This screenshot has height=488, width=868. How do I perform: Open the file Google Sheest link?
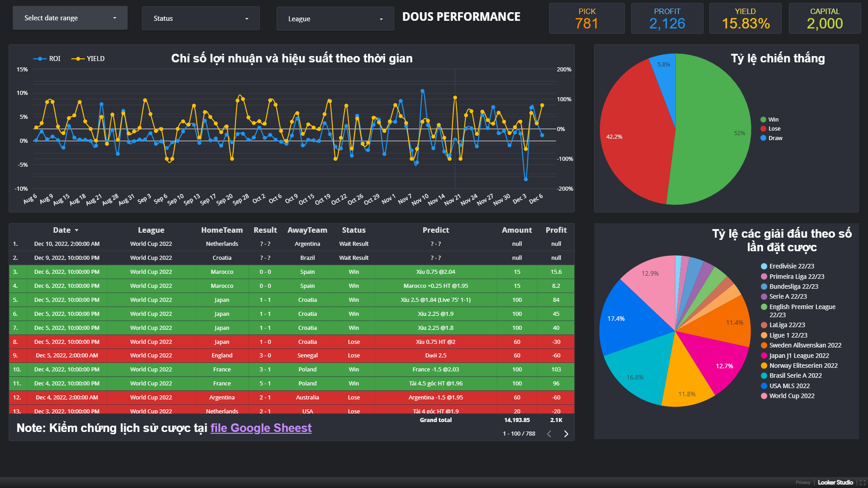pyautogui.click(x=261, y=428)
